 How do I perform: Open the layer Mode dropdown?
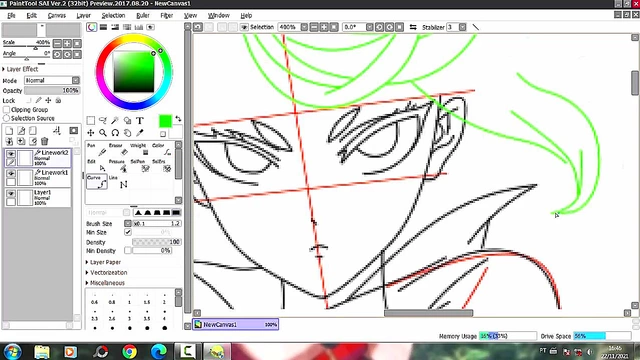point(52,80)
